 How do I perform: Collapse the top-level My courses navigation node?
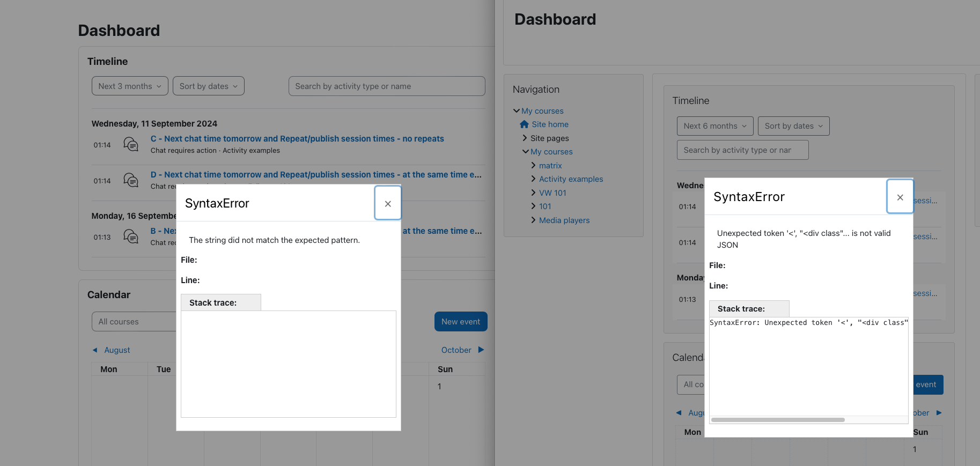pyautogui.click(x=517, y=111)
